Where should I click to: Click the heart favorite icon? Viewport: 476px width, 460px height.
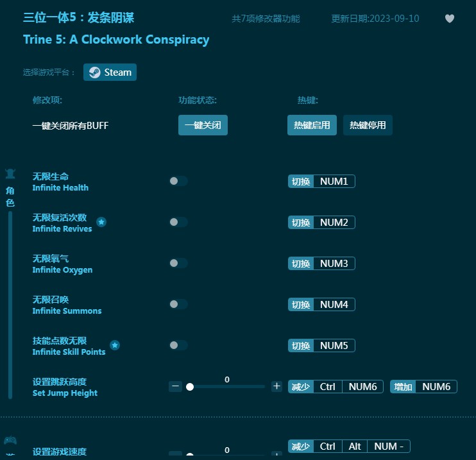pyautogui.click(x=449, y=19)
